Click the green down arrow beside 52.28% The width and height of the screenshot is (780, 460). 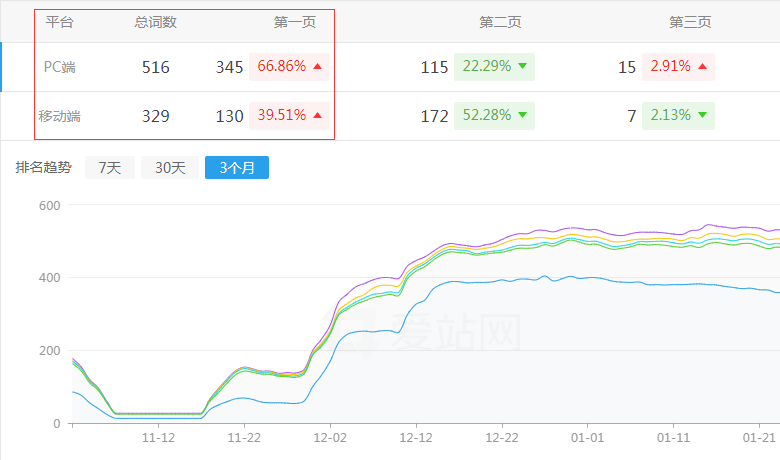(x=522, y=115)
